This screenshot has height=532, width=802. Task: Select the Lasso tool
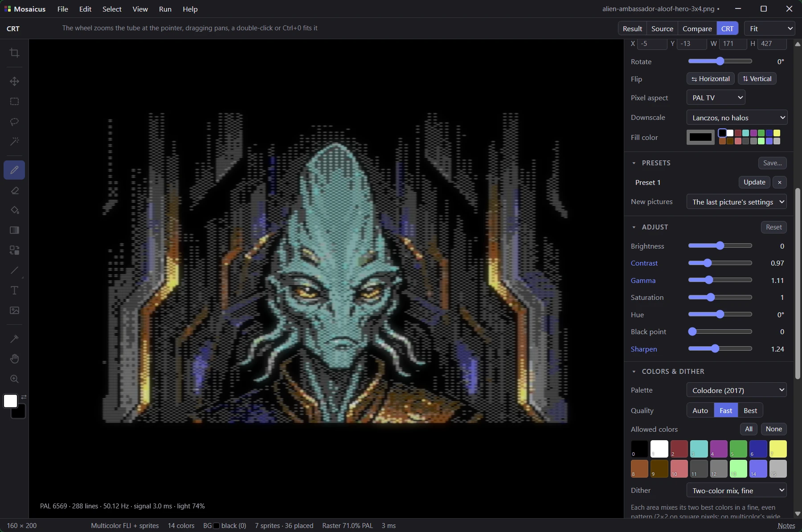click(14, 121)
